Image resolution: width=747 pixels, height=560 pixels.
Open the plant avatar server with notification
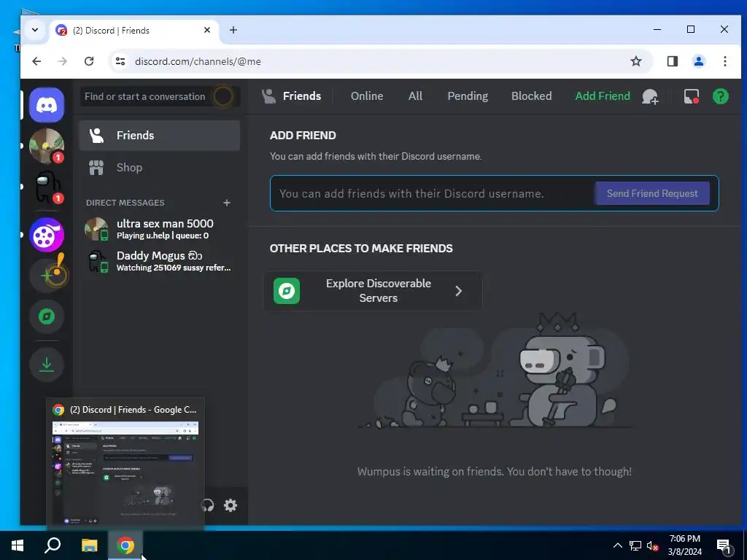[47, 146]
